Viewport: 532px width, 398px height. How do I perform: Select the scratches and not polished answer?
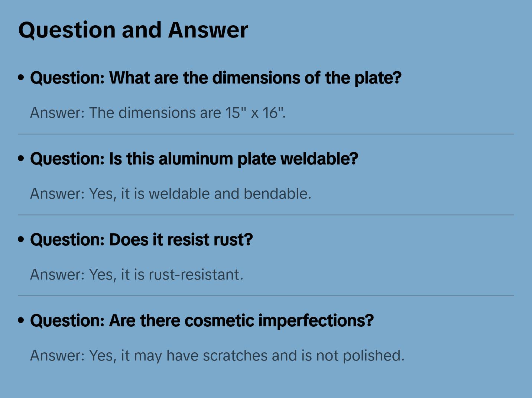217,356
